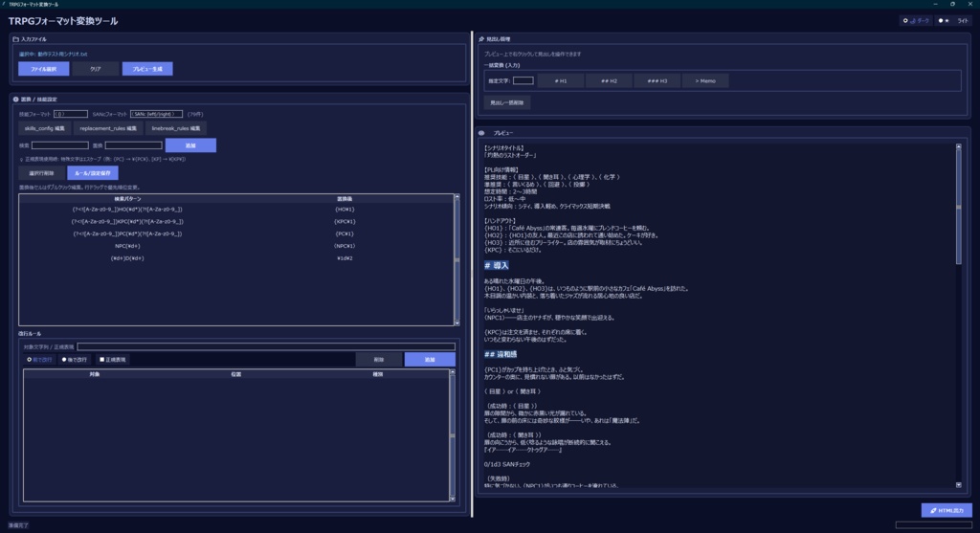Click the 検索パターン column header
Viewport: 980px width, 533px height.
(x=127, y=198)
